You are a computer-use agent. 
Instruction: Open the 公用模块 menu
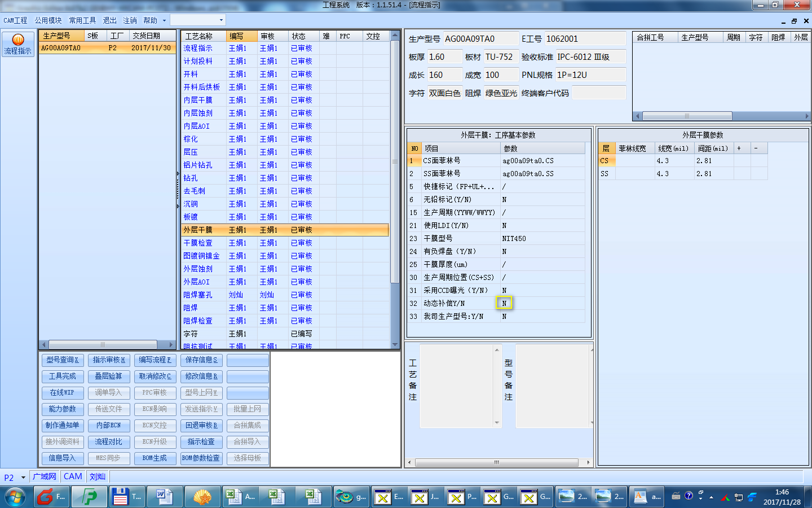click(x=48, y=20)
